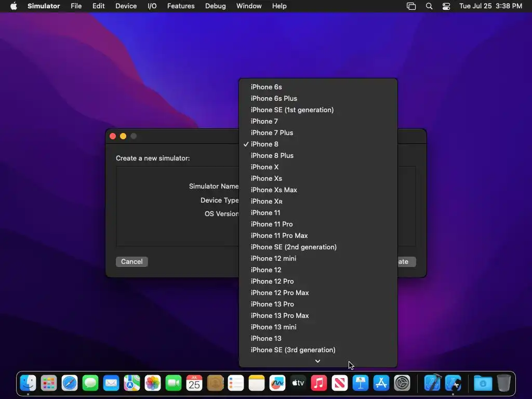Open the Downloads folder in Dock
The height and width of the screenshot is (399, 532).
tap(483, 383)
